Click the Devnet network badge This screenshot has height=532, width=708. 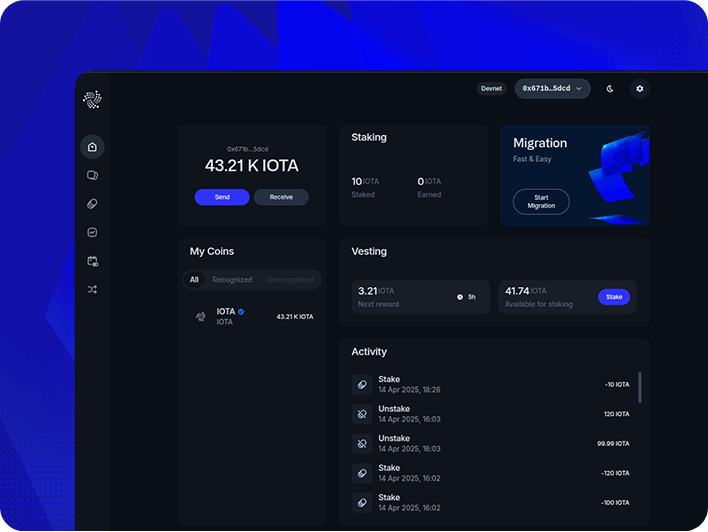(492, 89)
